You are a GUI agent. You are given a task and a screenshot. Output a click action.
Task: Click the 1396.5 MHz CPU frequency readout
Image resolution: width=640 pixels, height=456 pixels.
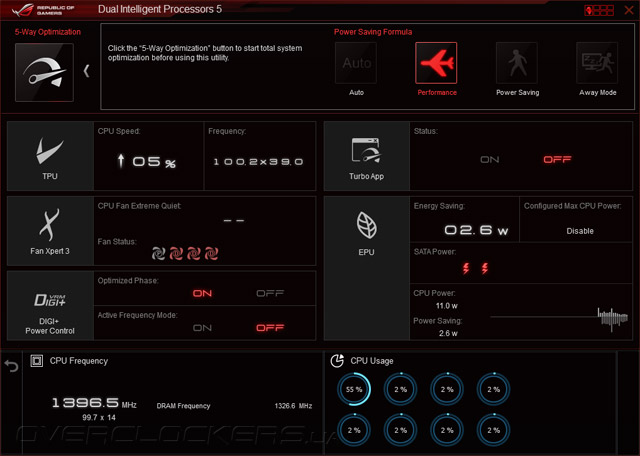[94, 403]
